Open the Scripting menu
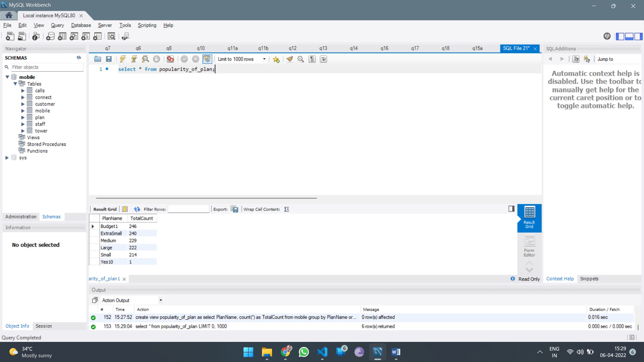Viewport: 644px width, 362px height. click(x=147, y=25)
